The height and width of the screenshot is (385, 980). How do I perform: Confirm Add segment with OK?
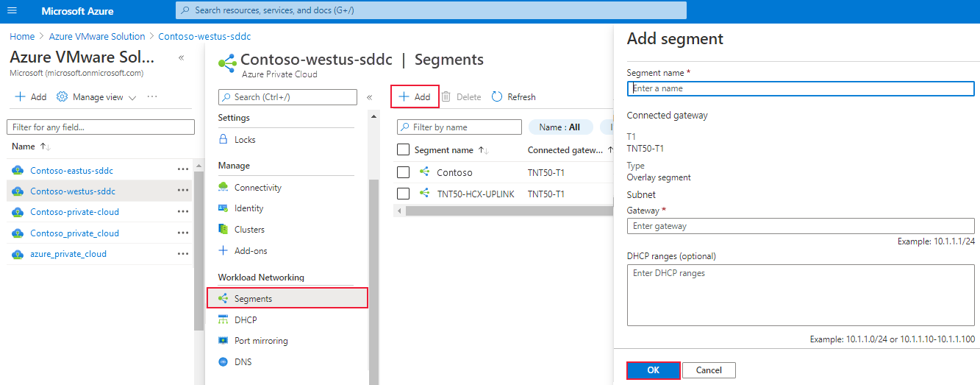[x=653, y=370]
